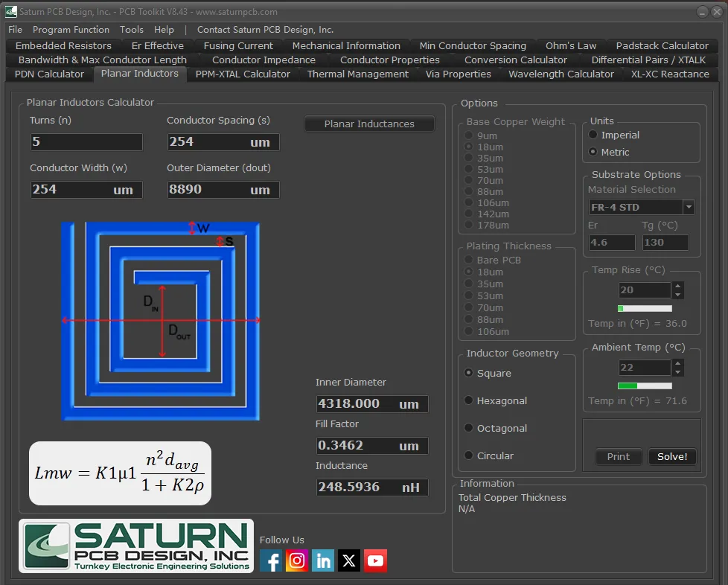Open Contact Saturn PCB Design, Inc. menu

click(265, 30)
